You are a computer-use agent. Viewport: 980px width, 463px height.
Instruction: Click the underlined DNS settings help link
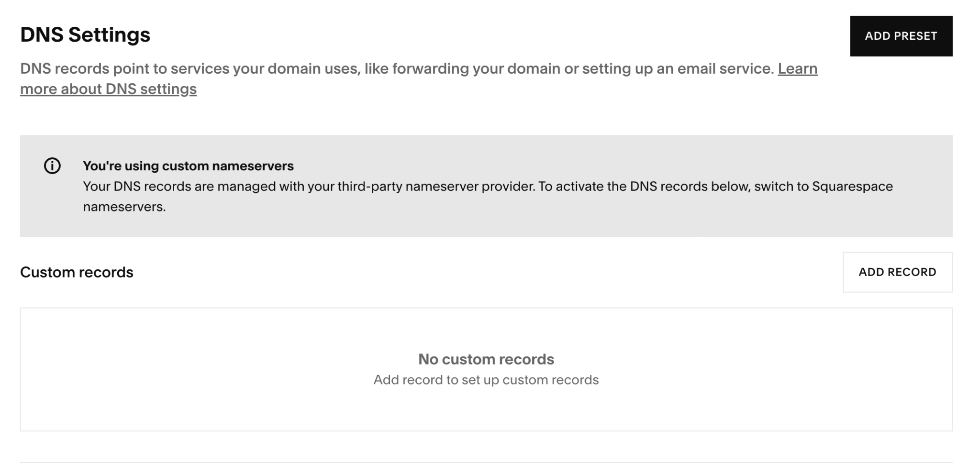click(108, 88)
